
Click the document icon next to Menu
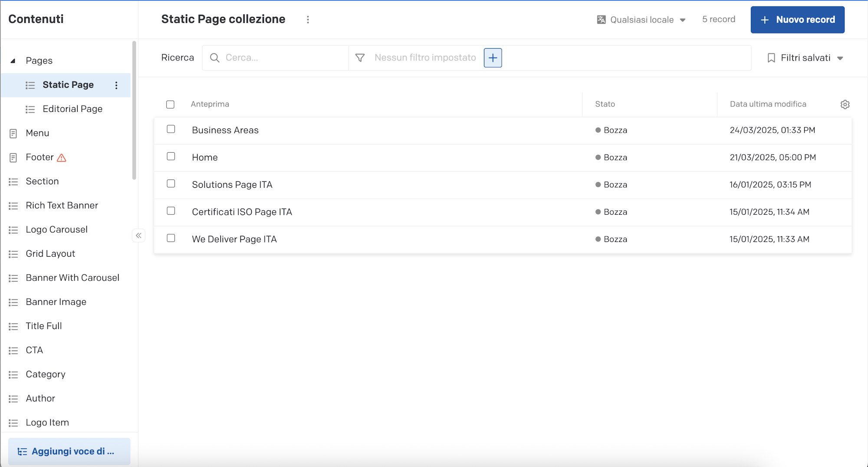pyautogui.click(x=13, y=134)
